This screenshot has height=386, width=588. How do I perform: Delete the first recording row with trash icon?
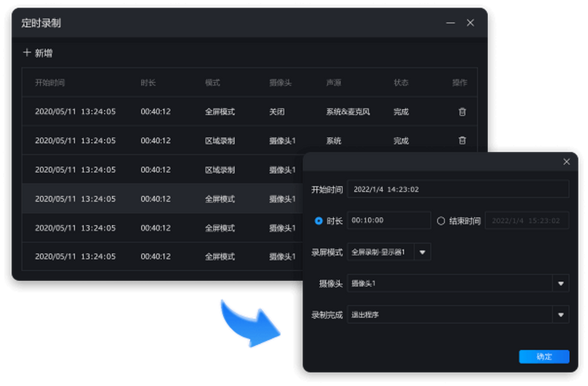462,112
